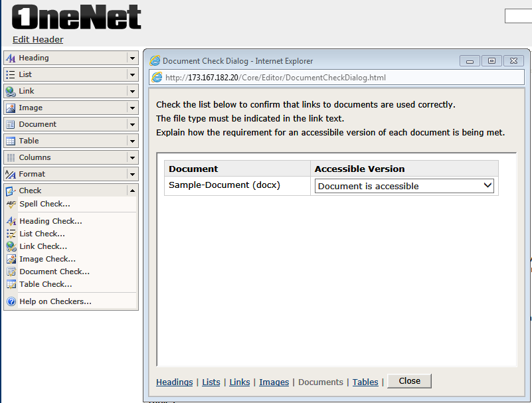The width and height of the screenshot is (532, 403).
Task: Click the List Check icon
Action: click(11, 233)
